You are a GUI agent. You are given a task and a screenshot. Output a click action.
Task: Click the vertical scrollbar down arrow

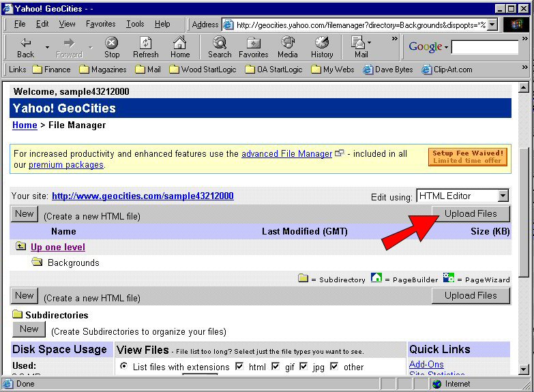click(x=524, y=369)
